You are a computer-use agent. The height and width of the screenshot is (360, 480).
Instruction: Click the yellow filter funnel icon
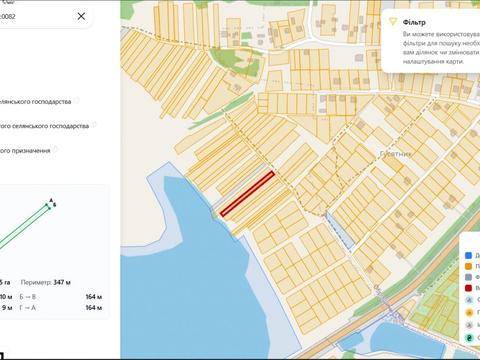coord(393,22)
